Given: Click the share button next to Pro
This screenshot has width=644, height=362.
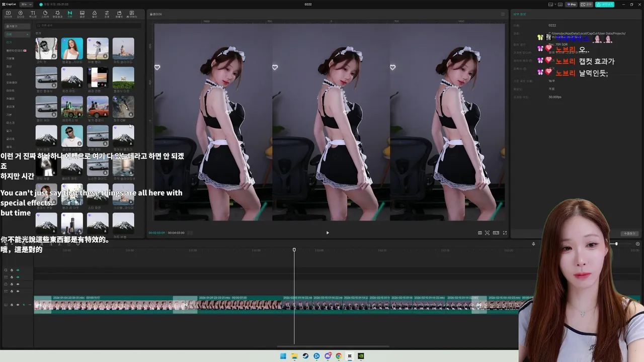Looking at the screenshot, I should pos(586,4).
